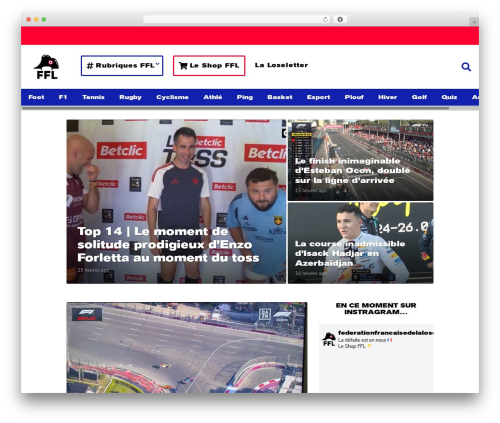Image resolution: width=500 pixels, height=423 pixels.
Task: Select the Basket category tab
Action: click(280, 97)
